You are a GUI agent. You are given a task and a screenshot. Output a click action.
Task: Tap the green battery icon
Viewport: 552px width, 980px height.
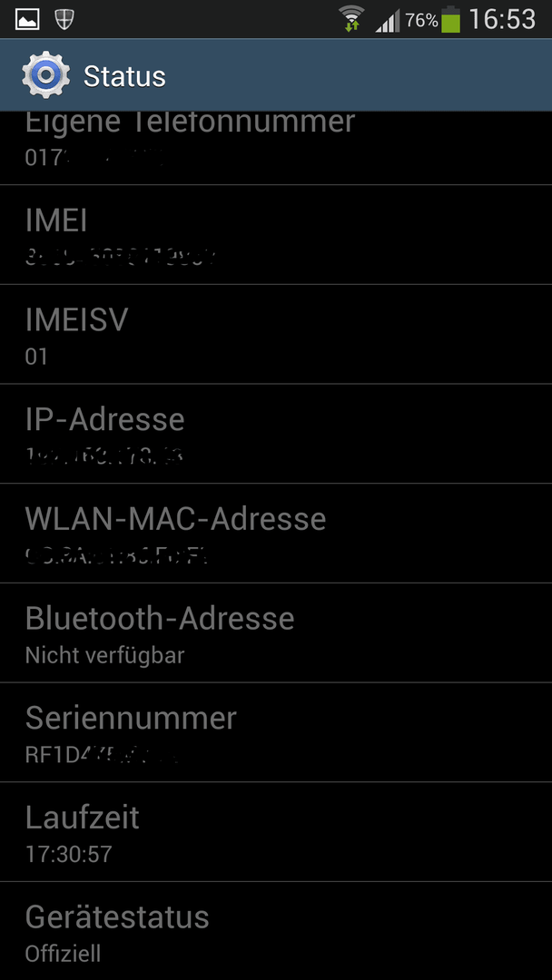(x=450, y=19)
